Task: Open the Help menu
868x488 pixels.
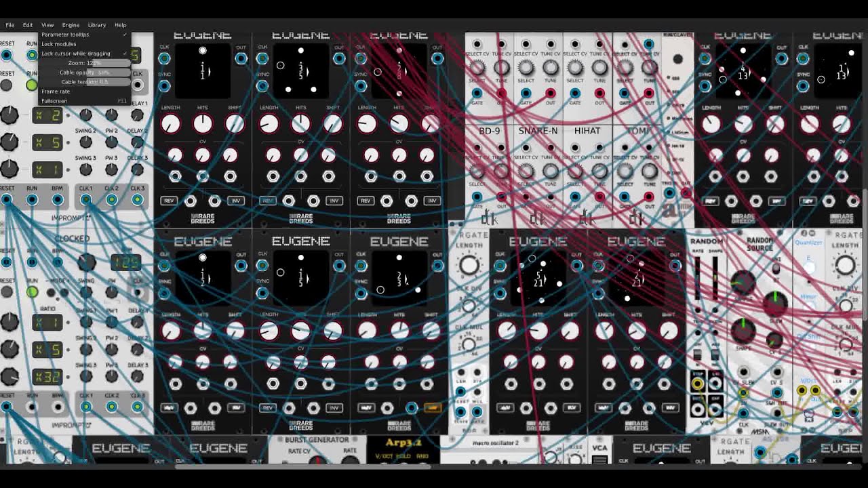Action: tap(120, 25)
